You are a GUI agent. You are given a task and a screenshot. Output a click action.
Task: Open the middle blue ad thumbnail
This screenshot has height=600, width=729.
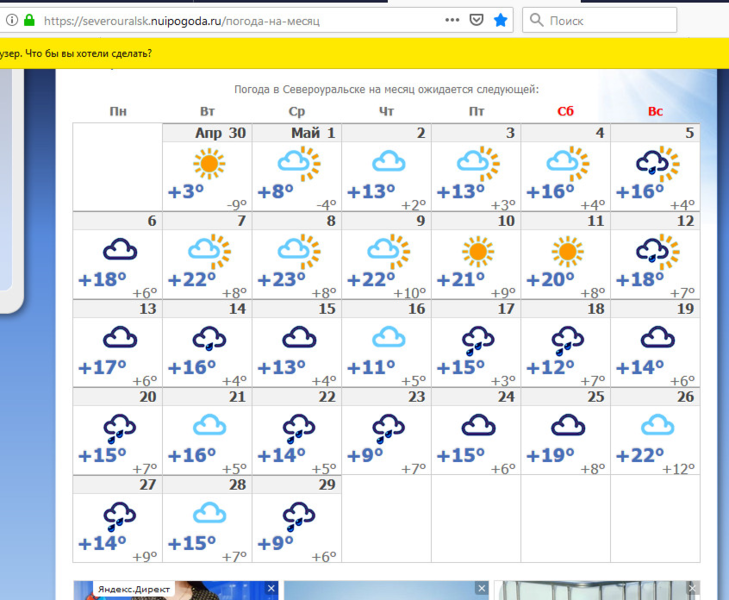pos(386,590)
